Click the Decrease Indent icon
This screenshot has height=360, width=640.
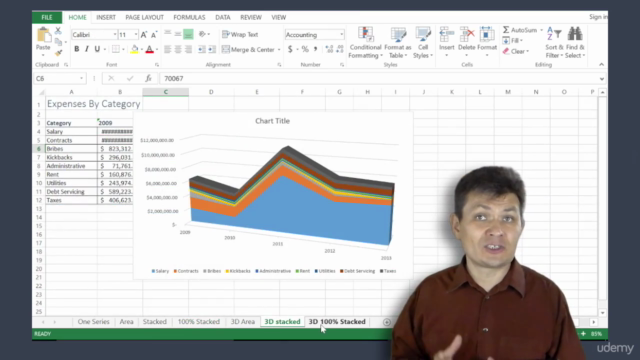pyautogui.click(x=202, y=49)
